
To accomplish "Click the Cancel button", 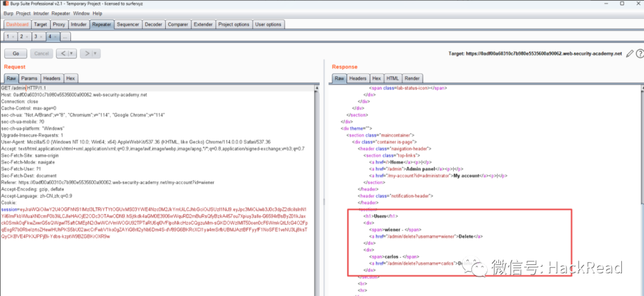I will [42, 54].
